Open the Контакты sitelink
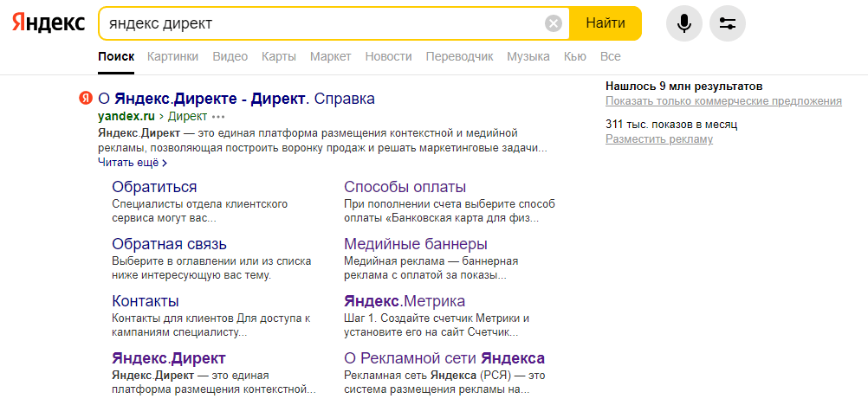Image resolution: width=868 pixels, height=418 pixels. coord(145,301)
